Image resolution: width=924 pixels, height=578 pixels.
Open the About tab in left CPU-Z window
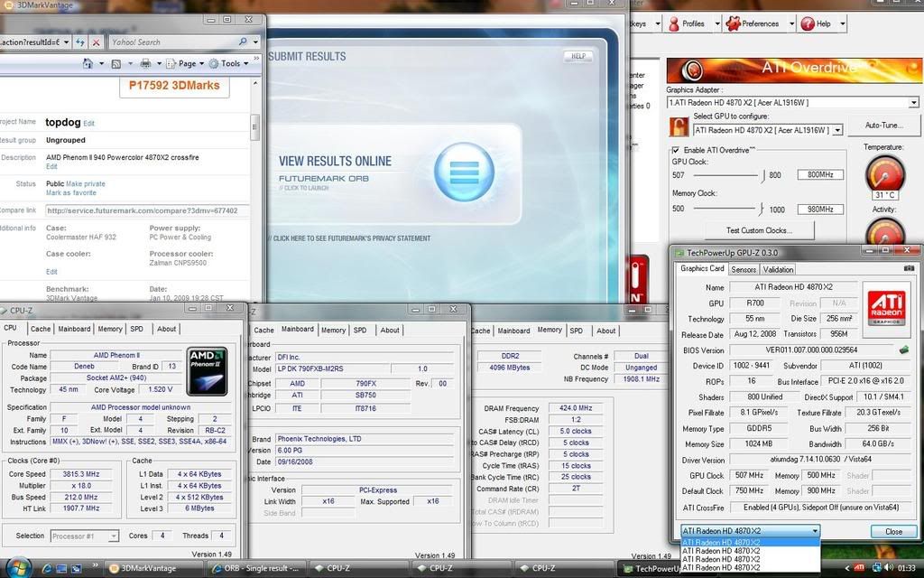click(x=166, y=329)
